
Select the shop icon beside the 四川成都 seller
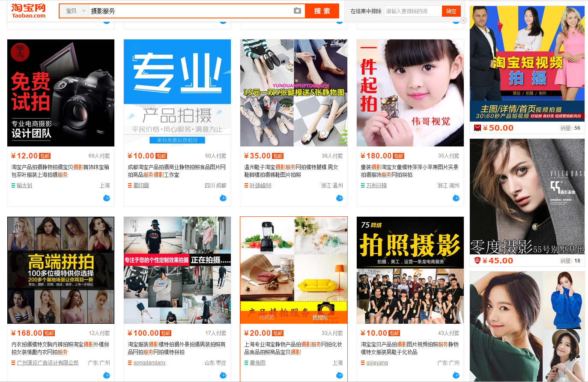tap(130, 185)
